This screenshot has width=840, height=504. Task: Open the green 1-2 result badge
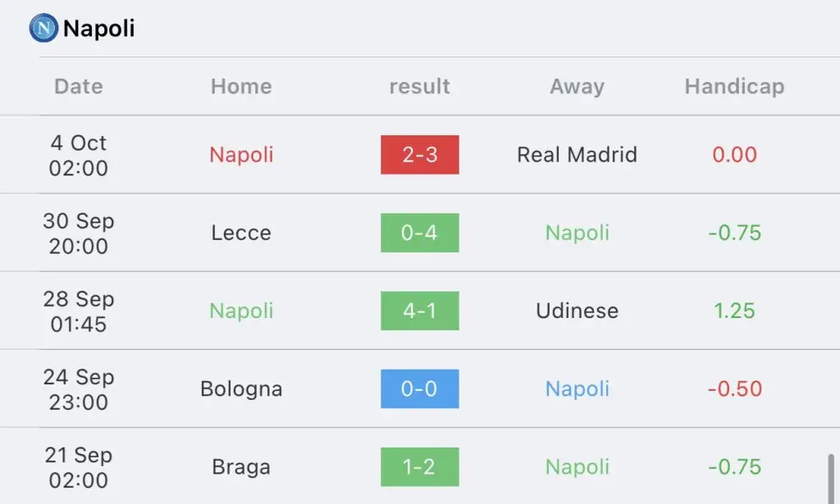420,466
